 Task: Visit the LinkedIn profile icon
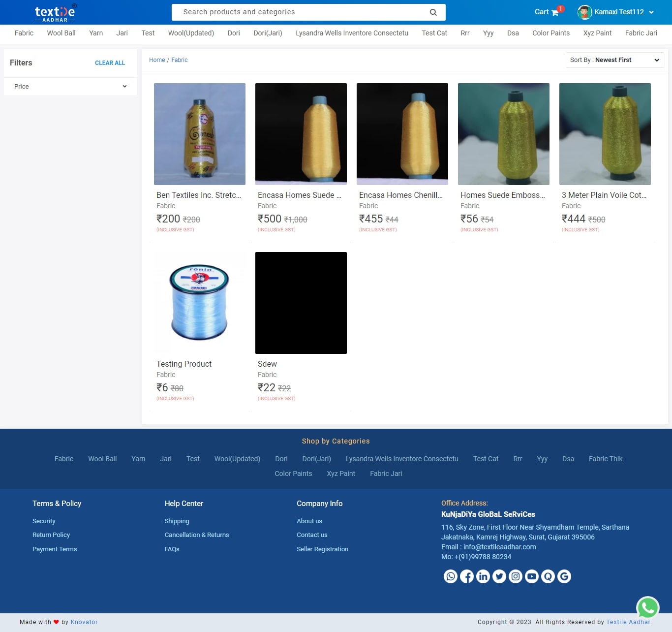[483, 576]
